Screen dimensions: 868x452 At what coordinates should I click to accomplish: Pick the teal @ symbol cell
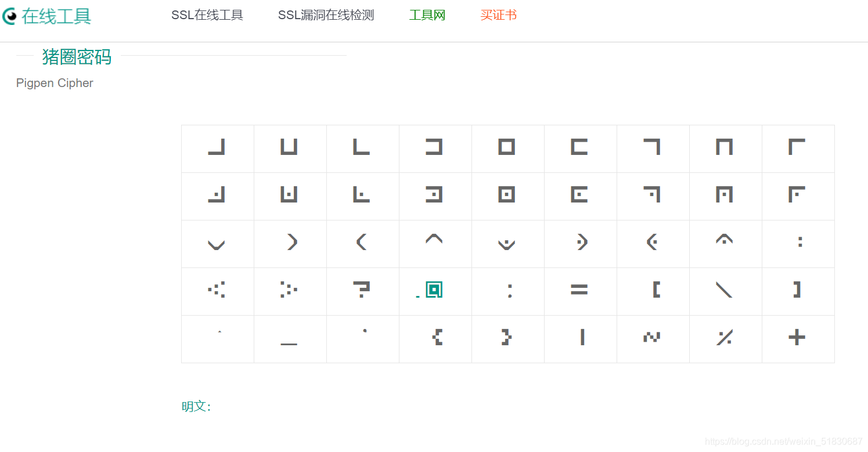pyautogui.click(x=434, y=290)
